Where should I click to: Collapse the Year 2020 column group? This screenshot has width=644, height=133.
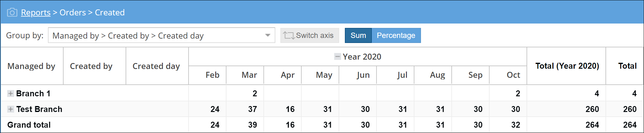point(337,57)
